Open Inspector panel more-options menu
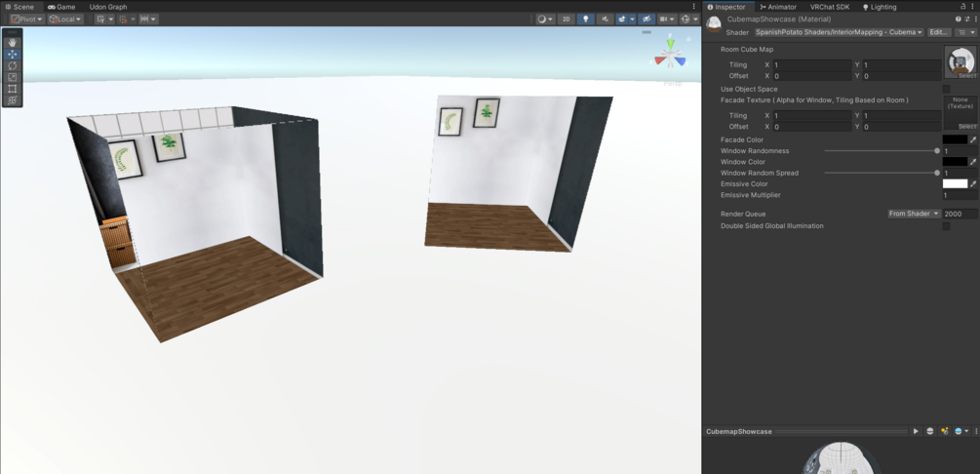The height and width of the screenshot is (474, 980). point(973,6)
